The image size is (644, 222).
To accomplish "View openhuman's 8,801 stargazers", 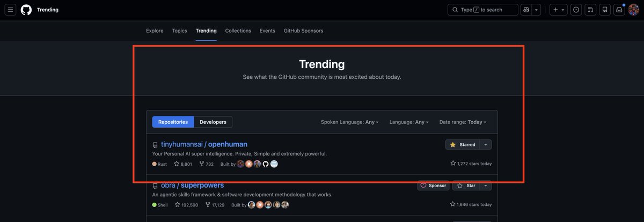I will point(183,164).
